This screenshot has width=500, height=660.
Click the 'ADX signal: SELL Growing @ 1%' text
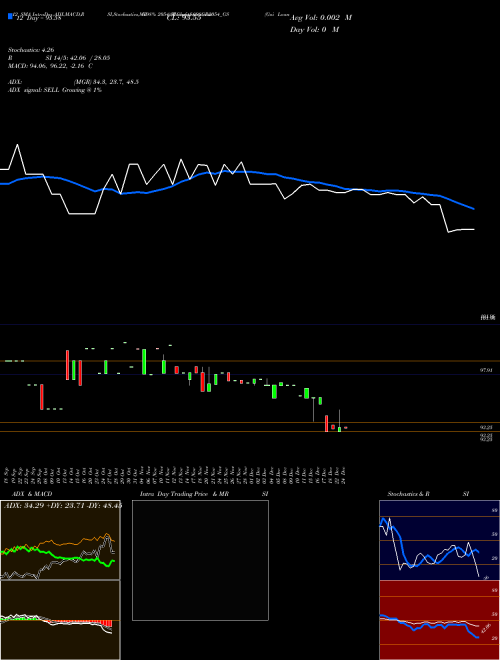pyautogui.click(x=55, y=90)
